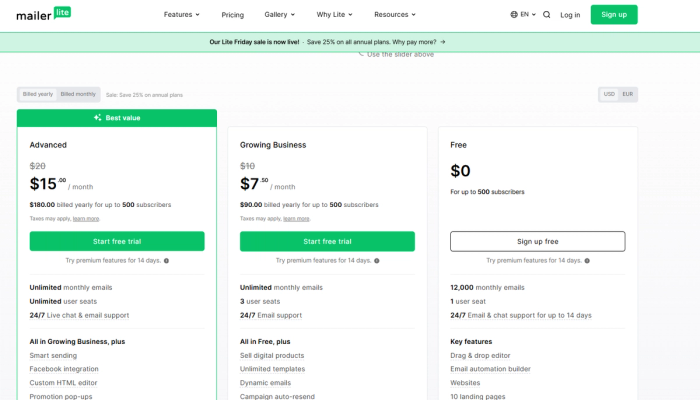Click 3 user seats text
Viewport: 700px width, 400px height.
click(x=260, y=301)
